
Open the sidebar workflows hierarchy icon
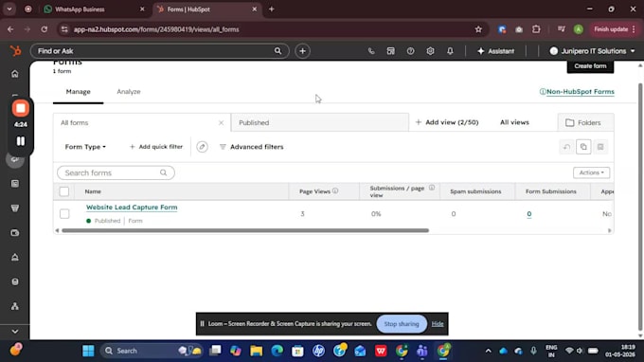[15, 306]
